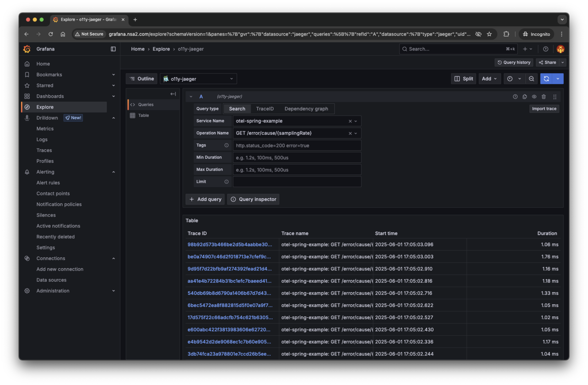Image resolution: width=588 pixels, height=385 pixels.
Task: Open the Query inspector
Action: tap(253, 199)
